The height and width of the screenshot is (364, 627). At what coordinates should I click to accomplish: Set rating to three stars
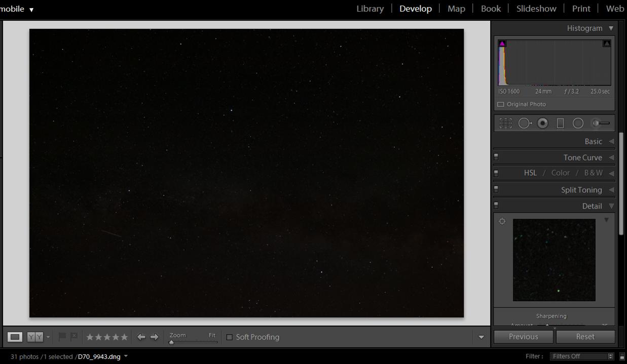point(107,337)
